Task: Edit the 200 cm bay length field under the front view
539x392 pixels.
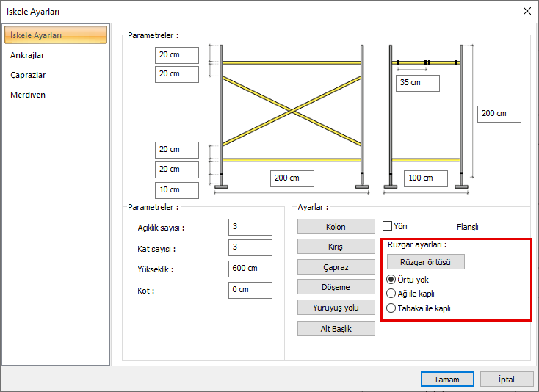Action: 292,178
